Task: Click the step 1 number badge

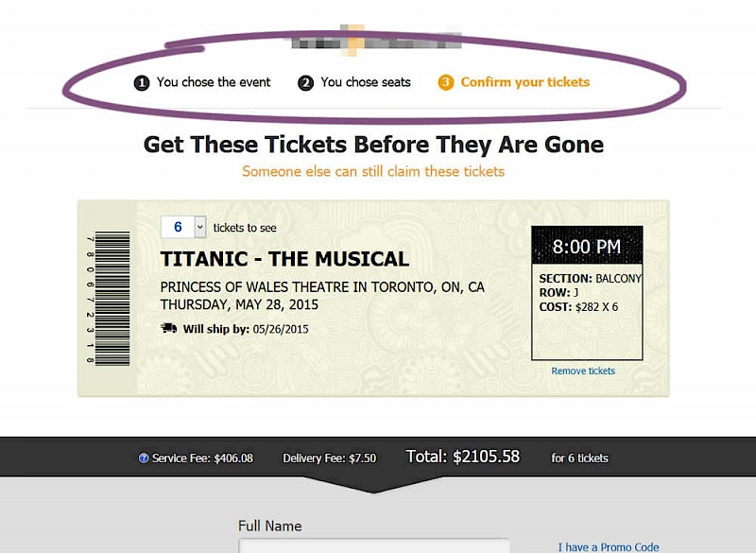Action: (x=142, y=83)
